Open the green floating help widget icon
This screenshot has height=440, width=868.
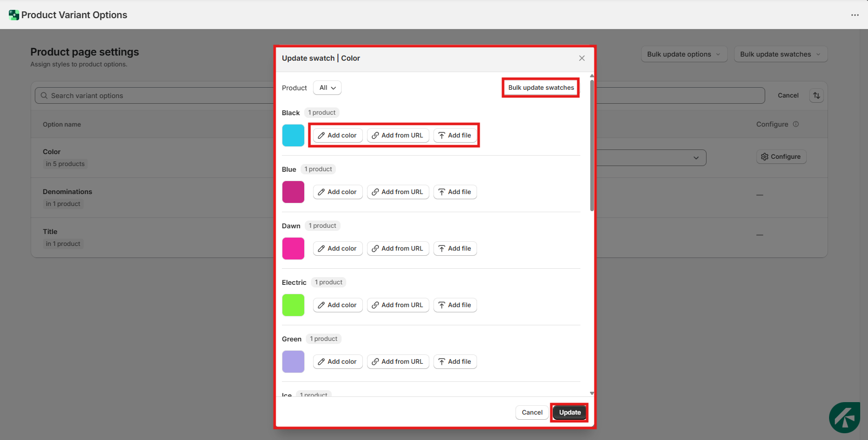point(844,417)
